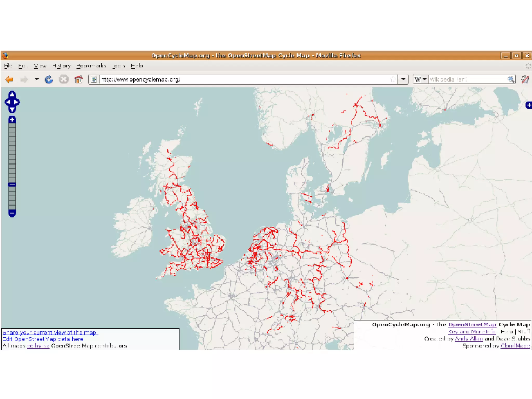Click the browser Back arrow button
532x399 pixels.
[9, 79]
